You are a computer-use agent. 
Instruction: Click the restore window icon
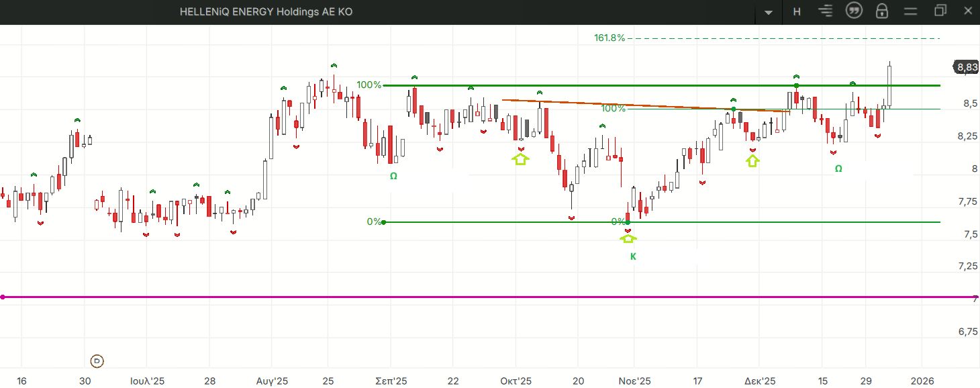[940, 11]
